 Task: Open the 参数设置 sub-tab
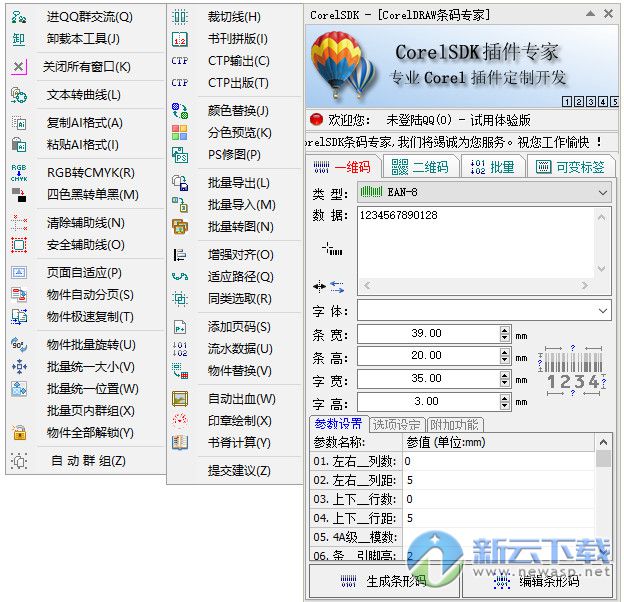coord(338,424)
